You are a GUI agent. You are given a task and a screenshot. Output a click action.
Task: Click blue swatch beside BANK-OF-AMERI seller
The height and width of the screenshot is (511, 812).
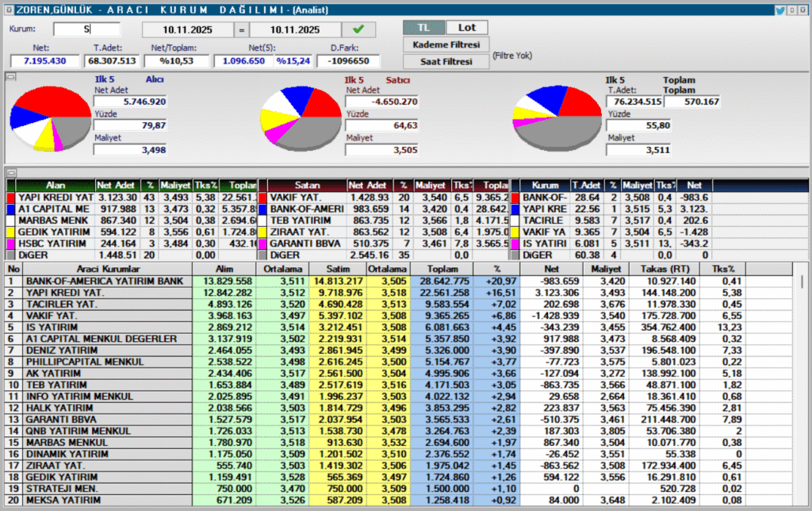(262, 209)
